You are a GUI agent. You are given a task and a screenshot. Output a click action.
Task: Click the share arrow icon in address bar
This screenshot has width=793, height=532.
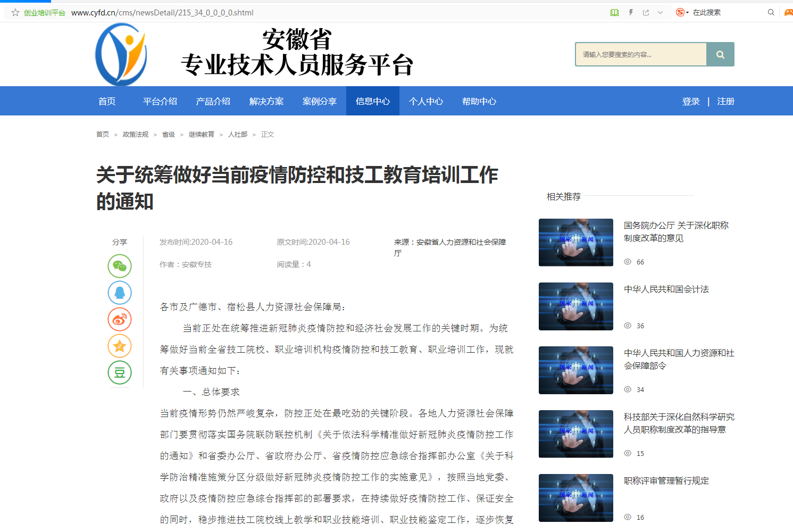(646, 12)
